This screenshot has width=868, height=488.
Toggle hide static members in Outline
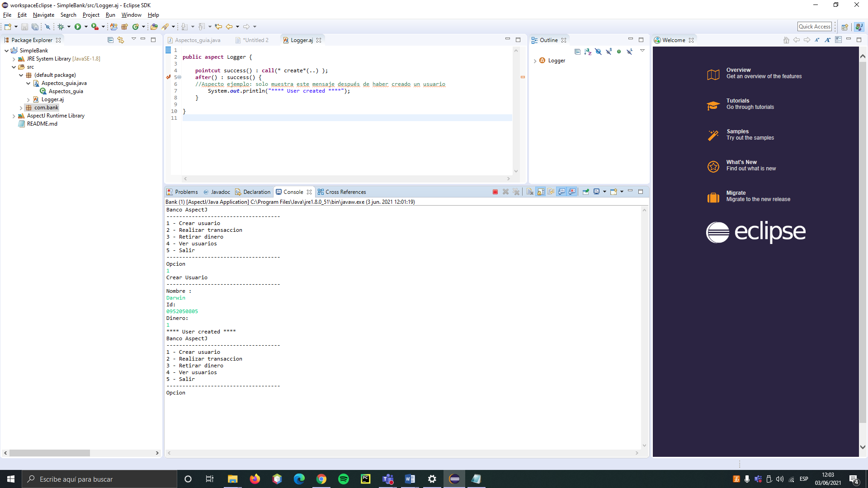[x=609, y=52]
